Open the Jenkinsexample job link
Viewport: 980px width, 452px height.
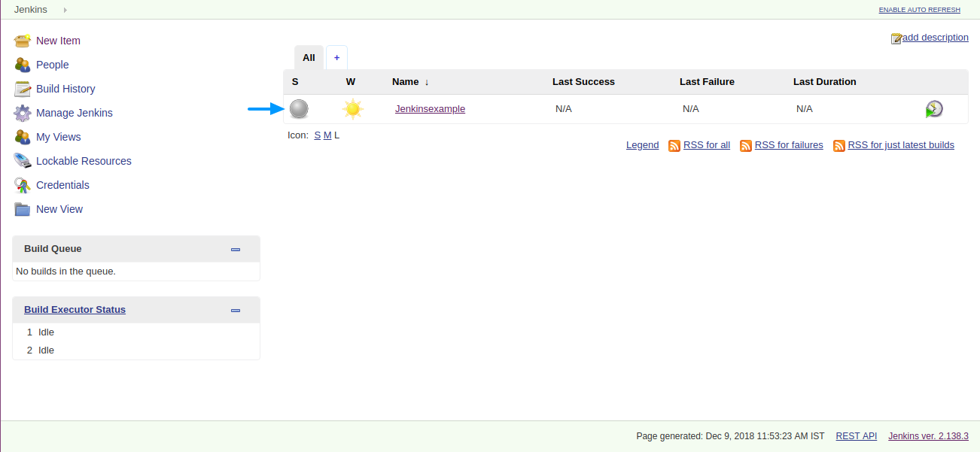430,109
